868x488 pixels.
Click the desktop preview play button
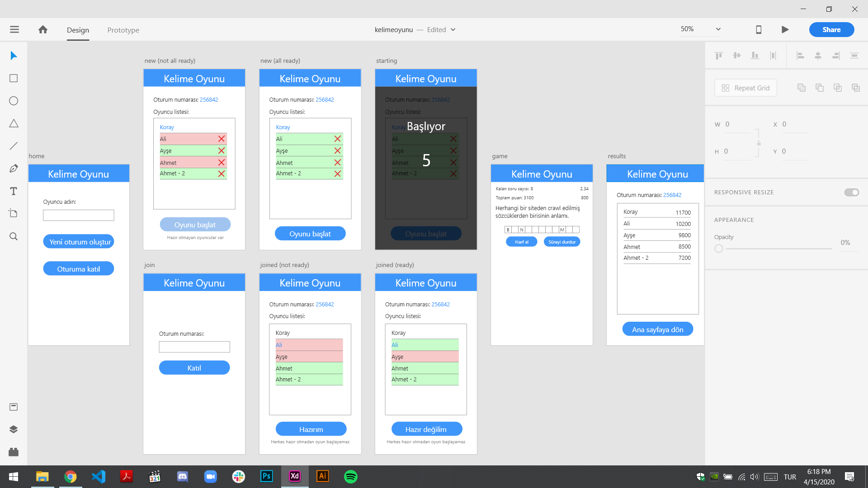[x=785, y=30]
